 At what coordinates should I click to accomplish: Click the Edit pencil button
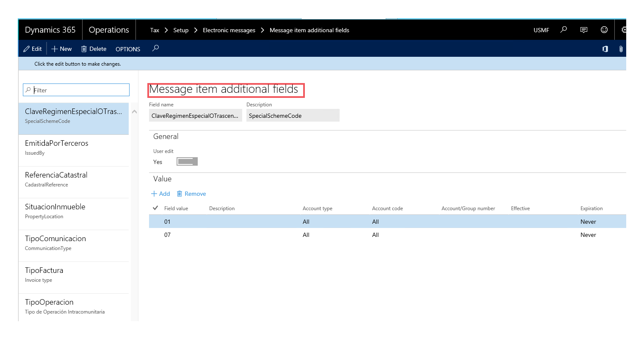[33, 49]
